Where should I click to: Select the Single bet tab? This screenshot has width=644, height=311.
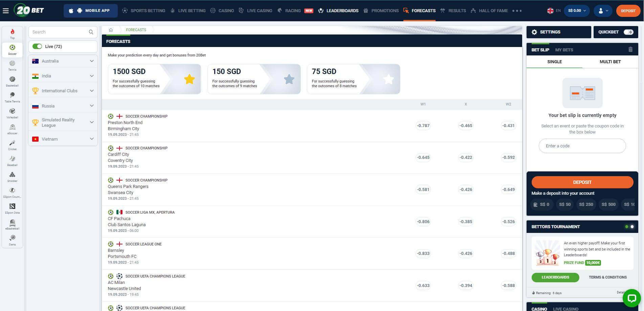[x=554, y=62]
